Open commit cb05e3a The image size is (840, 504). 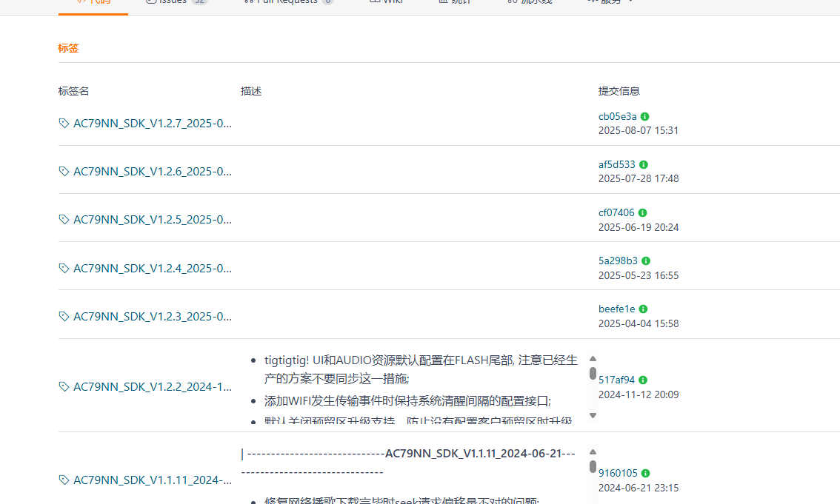tap(617, 116)
